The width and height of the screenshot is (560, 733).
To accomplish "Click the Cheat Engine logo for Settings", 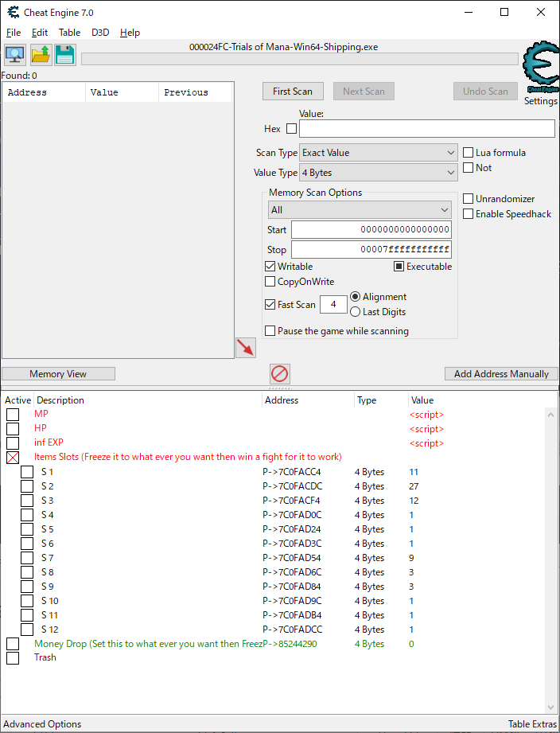I will [540, 68].
